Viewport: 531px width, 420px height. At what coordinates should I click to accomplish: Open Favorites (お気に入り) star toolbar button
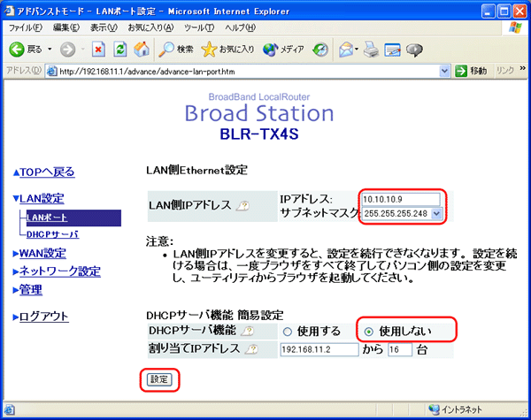(x=227, y=50)
